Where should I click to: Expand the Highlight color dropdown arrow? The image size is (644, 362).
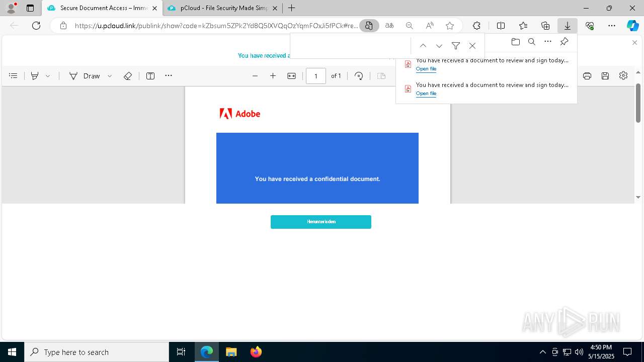tap(48, 76)
